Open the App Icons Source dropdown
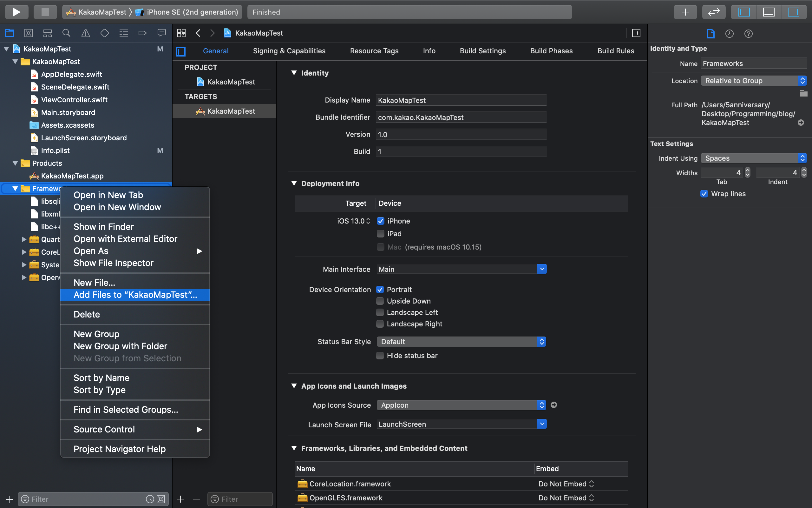 [462, 405]
